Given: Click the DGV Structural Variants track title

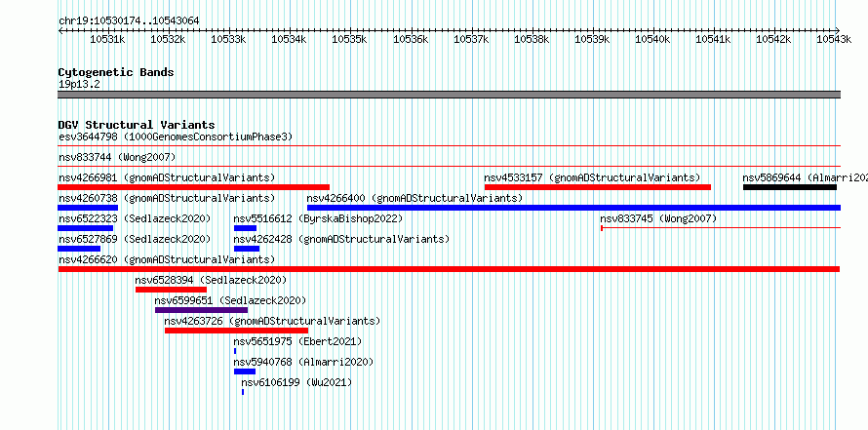Looking at the screenshot, I should [137, 125].
